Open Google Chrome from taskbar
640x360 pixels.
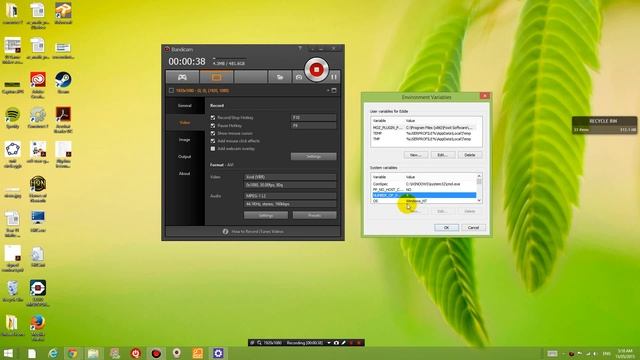[73, 353]
